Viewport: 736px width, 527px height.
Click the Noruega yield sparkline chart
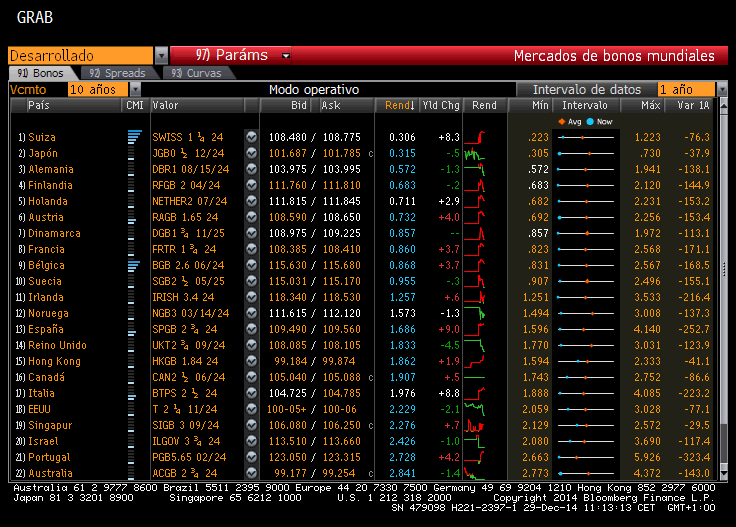point(475,313)
